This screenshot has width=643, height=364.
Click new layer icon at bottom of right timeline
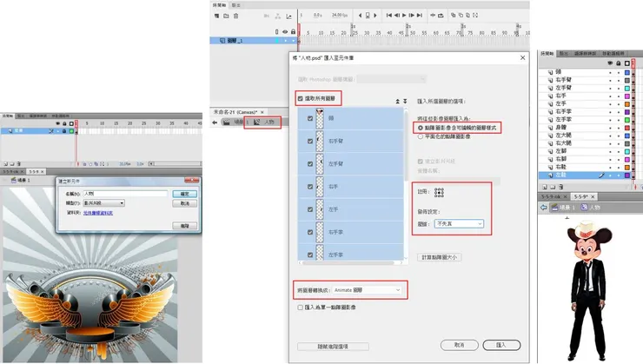click(545, 187)
